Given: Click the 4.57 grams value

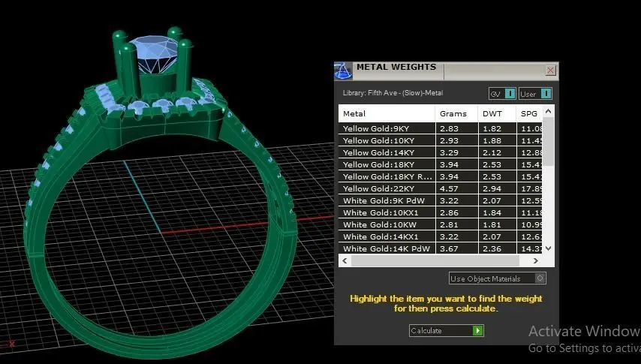Looking at the screenshot, I should 449,188.
